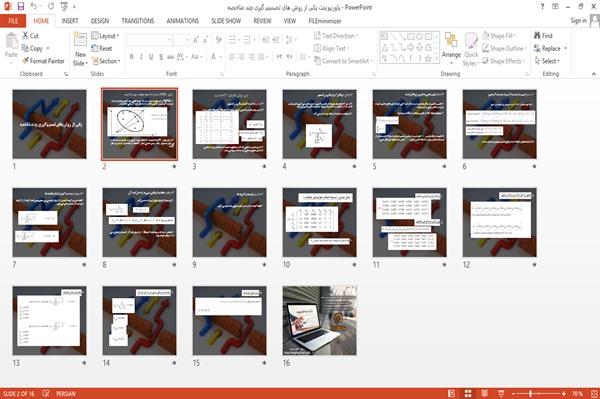
Task: Toggle Underline formatting button
Action: pos(151,57)
